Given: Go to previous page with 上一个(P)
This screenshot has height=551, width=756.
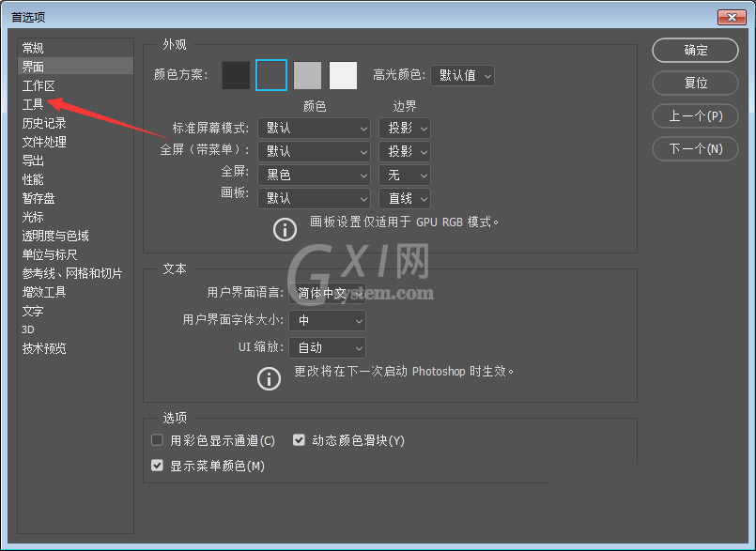Looking at the screenshot, I should pyautogui.click(x=695, y=115).
